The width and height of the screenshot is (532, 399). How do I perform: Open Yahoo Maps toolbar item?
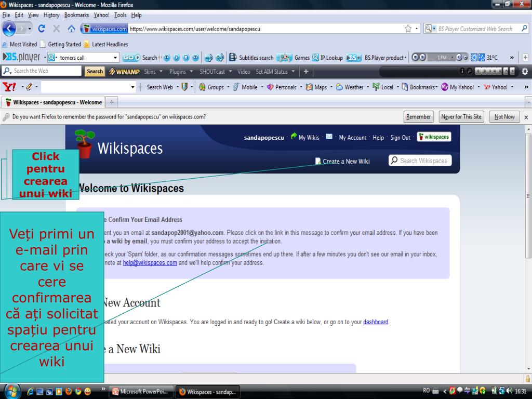tap(316, 87)
